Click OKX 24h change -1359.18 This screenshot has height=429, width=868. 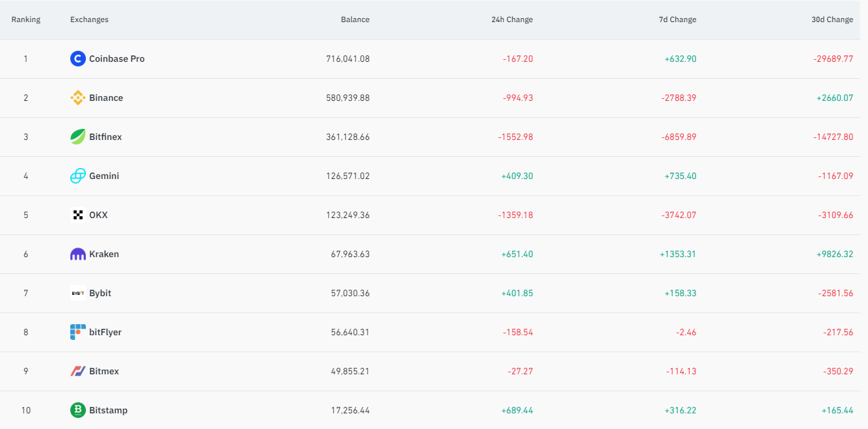pos(515,215)
